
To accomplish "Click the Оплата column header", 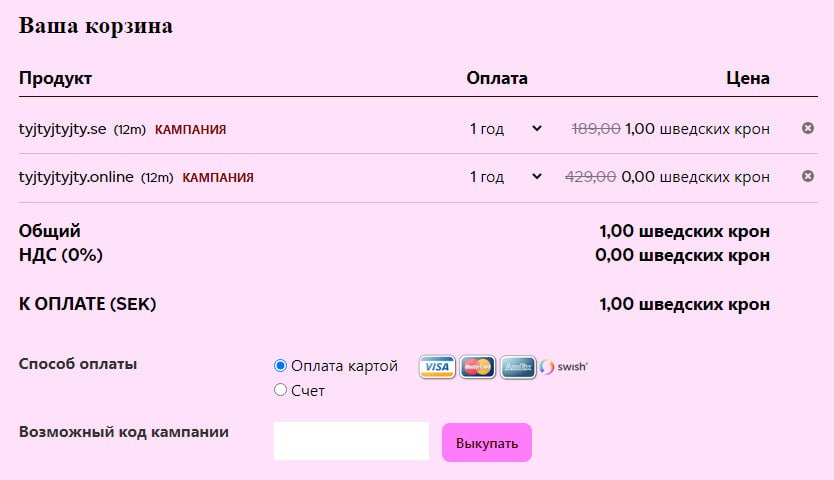I will point(497,79).
